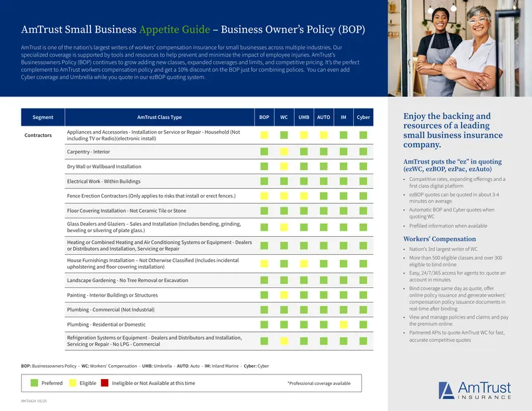The image size is (532, 411).
Task: Click Refrigeration Systems or Equipment row text
Action: (x=154, y=341)
